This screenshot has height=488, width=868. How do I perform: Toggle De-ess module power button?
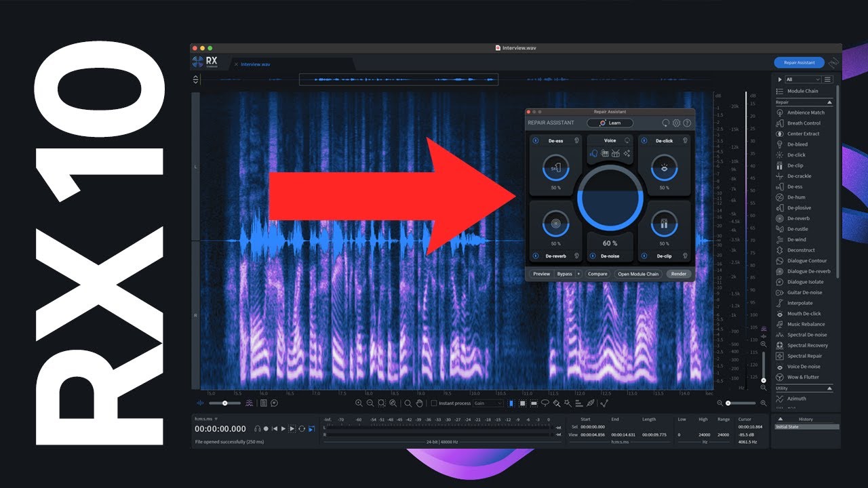[x=535, y=140]
